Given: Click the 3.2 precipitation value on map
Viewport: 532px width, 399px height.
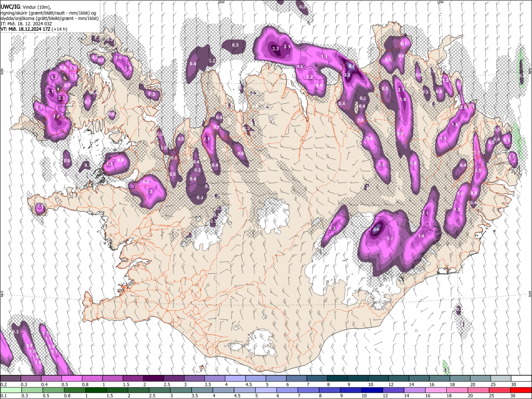Looking at the screenshot, I should [x=348, y=75].
